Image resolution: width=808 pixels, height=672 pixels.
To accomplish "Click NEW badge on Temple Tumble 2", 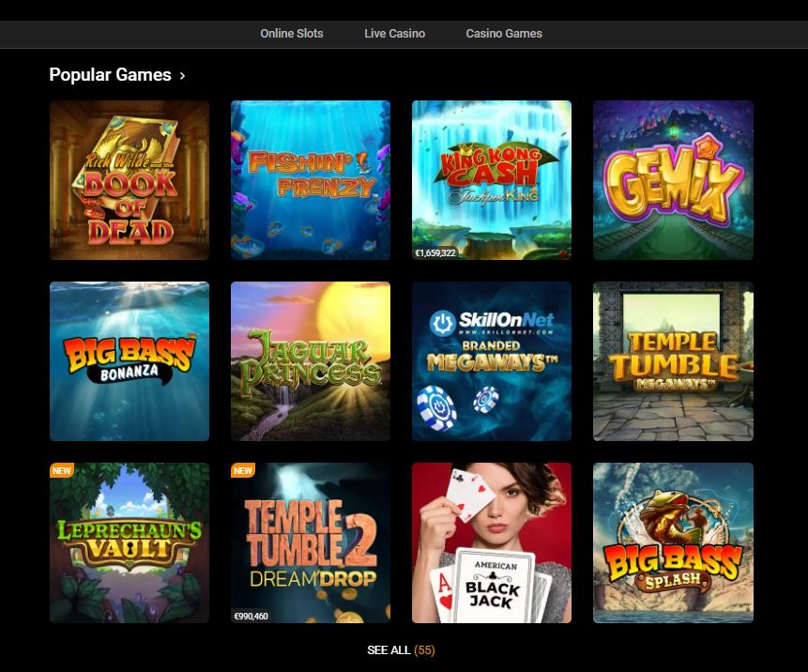I will 243,470.
